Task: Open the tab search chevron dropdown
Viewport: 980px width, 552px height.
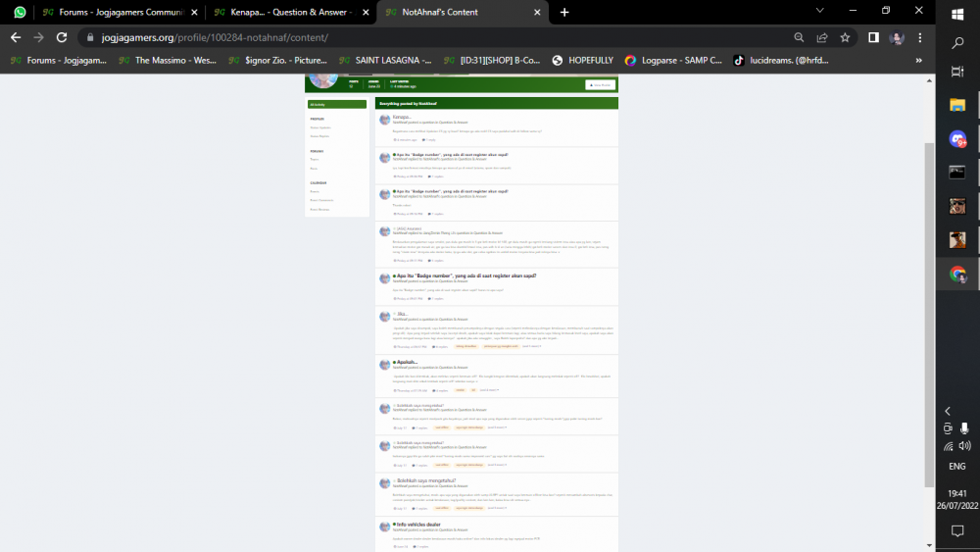Action: point(819,10)
